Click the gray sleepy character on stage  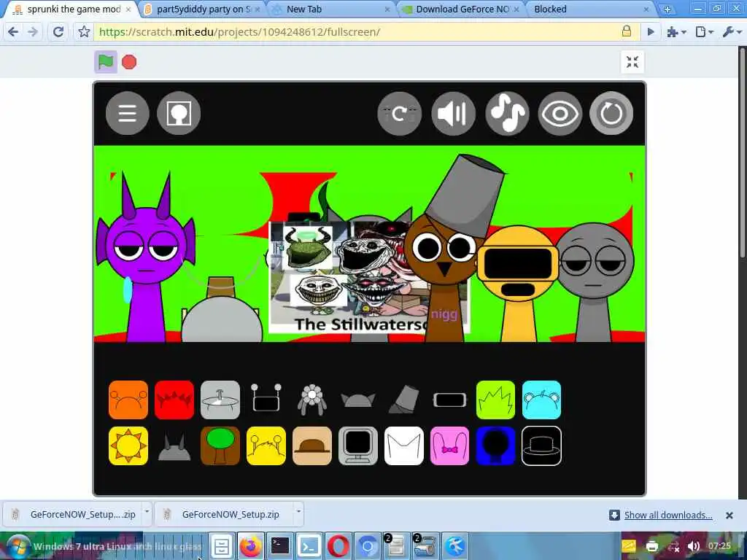click(594, 281)
